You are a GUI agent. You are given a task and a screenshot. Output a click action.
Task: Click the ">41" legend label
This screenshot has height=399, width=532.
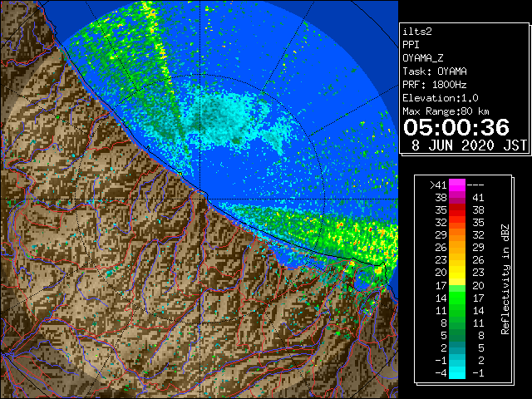coord(438,185)
